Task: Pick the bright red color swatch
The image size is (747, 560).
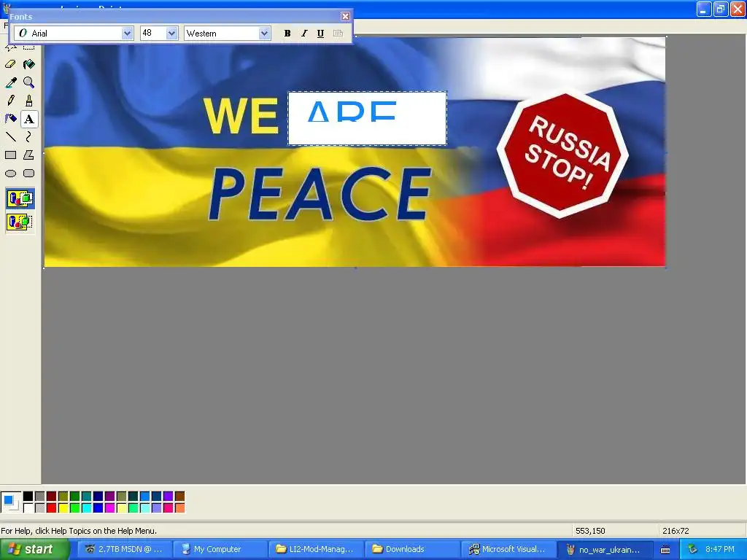Action: click(x=52, y=508)
